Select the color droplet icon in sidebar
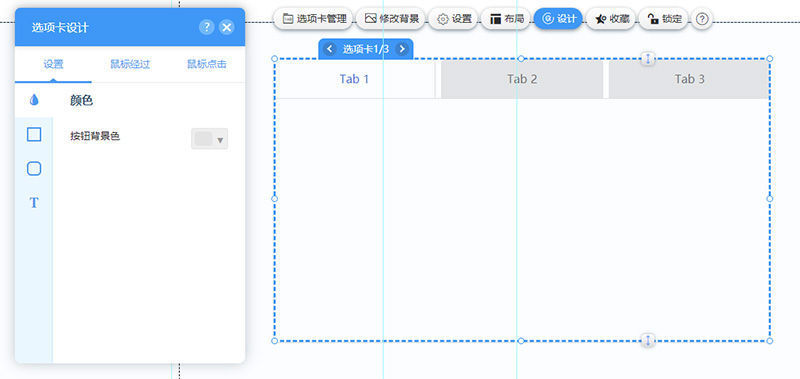 pos(34,100)
